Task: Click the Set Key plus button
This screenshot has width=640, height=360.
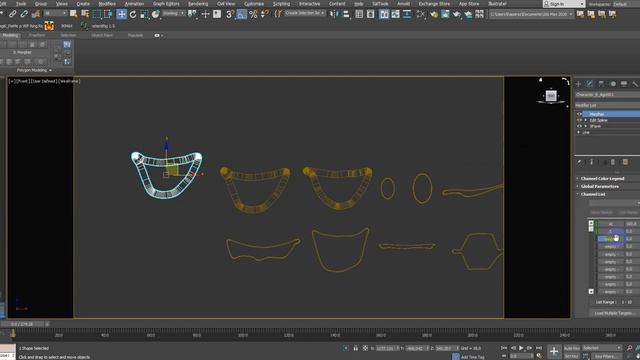Action: (554, 351)
